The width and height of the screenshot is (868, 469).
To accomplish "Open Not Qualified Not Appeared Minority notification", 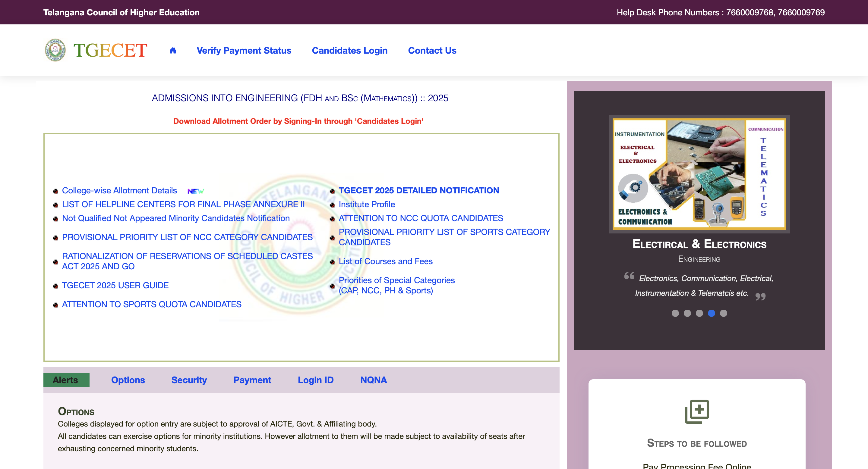I will pyautogui.click(x=176, y=218).
